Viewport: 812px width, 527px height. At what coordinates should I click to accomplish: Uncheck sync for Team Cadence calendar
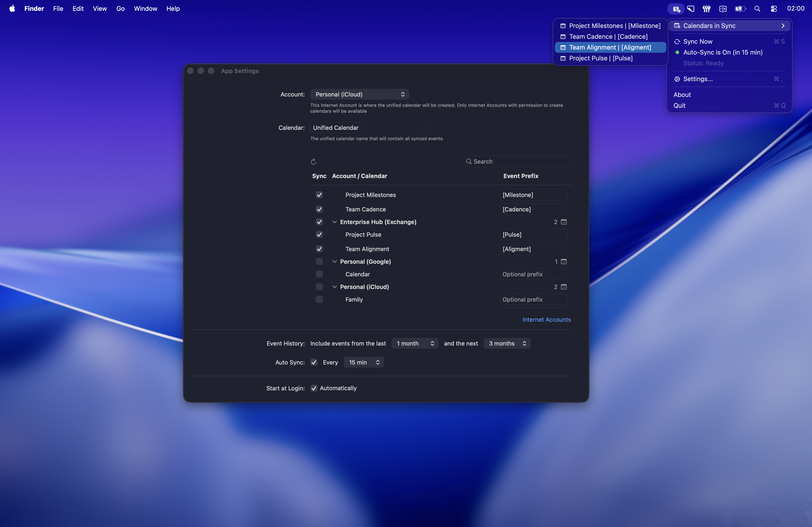coord(319,209)
